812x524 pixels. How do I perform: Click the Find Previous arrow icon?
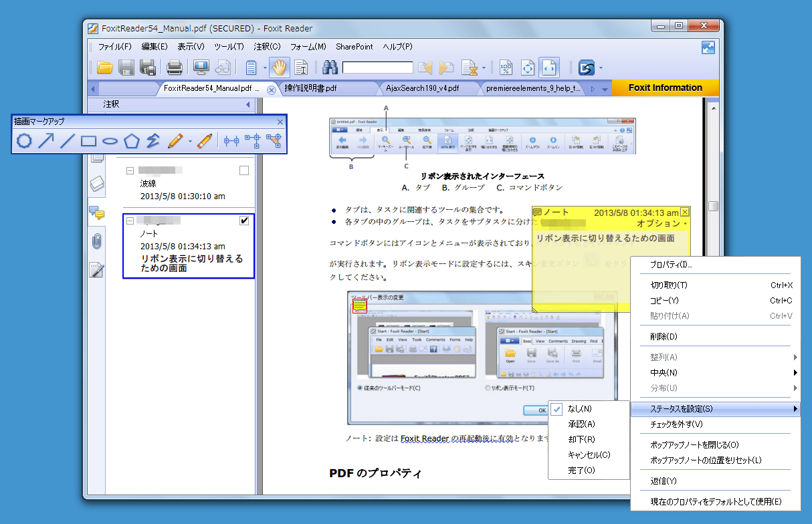coord(425,68)
